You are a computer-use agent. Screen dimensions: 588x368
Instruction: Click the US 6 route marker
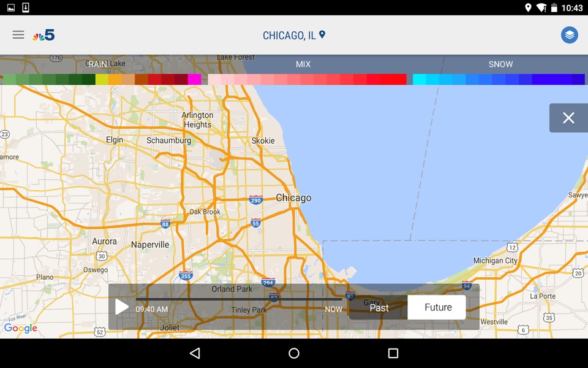click(x=524, y=331)
